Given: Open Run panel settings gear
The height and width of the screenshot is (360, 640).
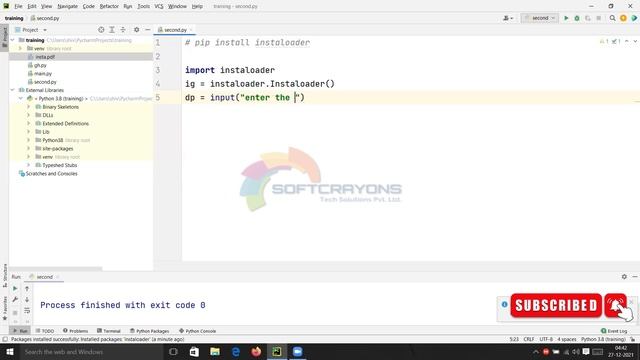Looking at the screenshot, I should (624, 277).
